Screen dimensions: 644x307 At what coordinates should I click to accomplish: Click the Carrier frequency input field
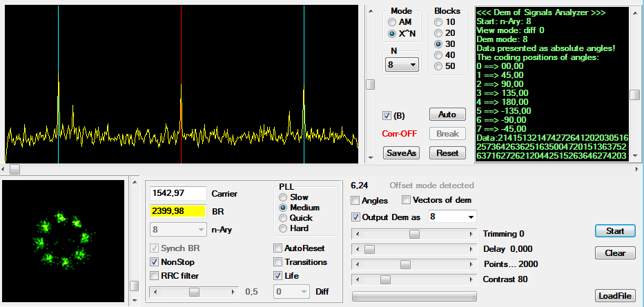pyautogui.click(x=178, y=193)
